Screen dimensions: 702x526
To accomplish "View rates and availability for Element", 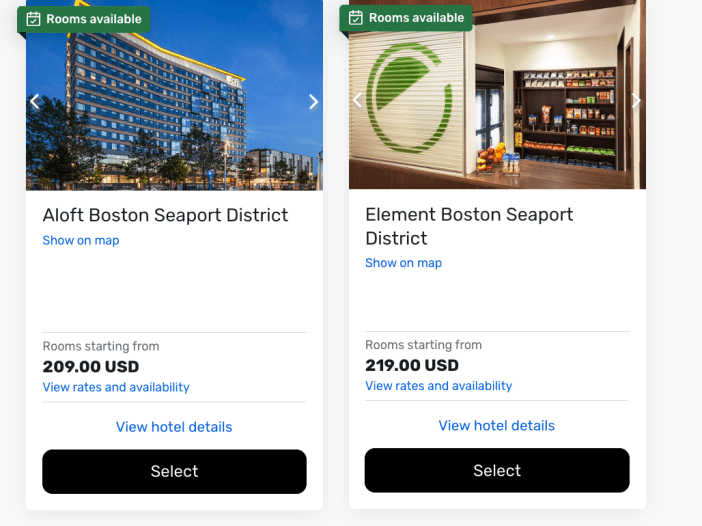I will [438, 386].
